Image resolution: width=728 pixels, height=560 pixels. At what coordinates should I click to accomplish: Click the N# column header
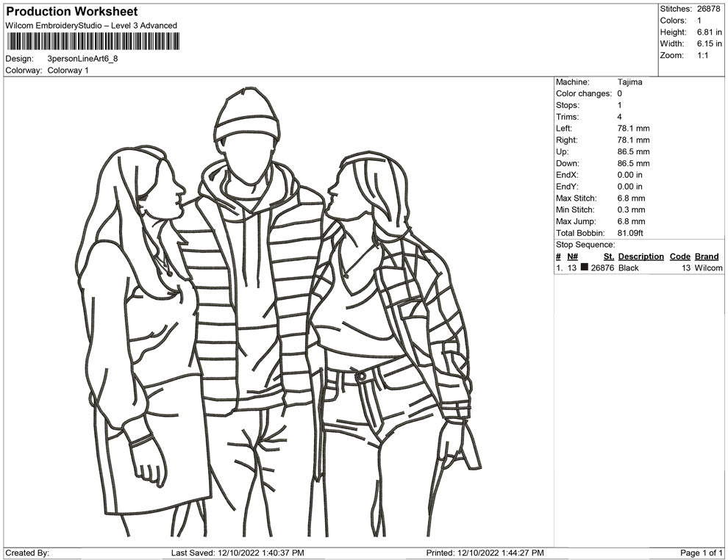(572, 256)
